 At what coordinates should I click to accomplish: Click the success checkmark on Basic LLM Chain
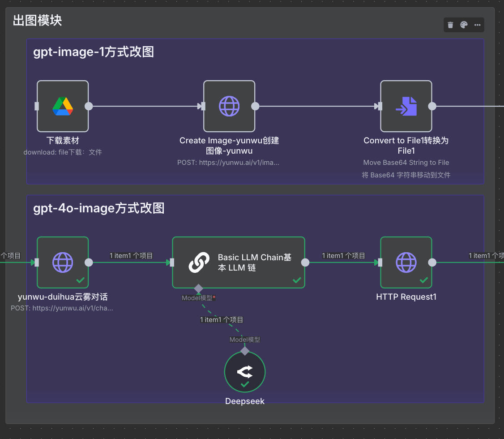297,280
